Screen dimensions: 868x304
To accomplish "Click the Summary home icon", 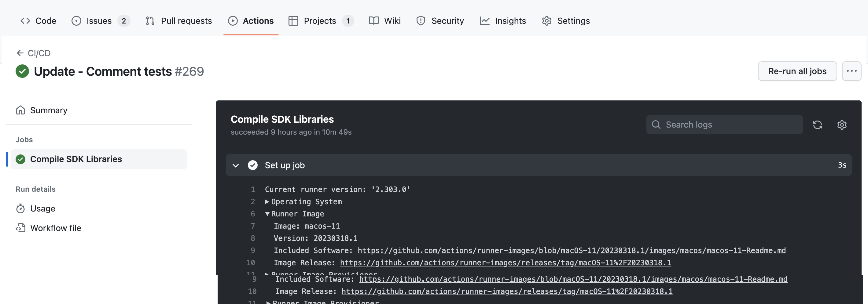I will (x=20, y=110).
